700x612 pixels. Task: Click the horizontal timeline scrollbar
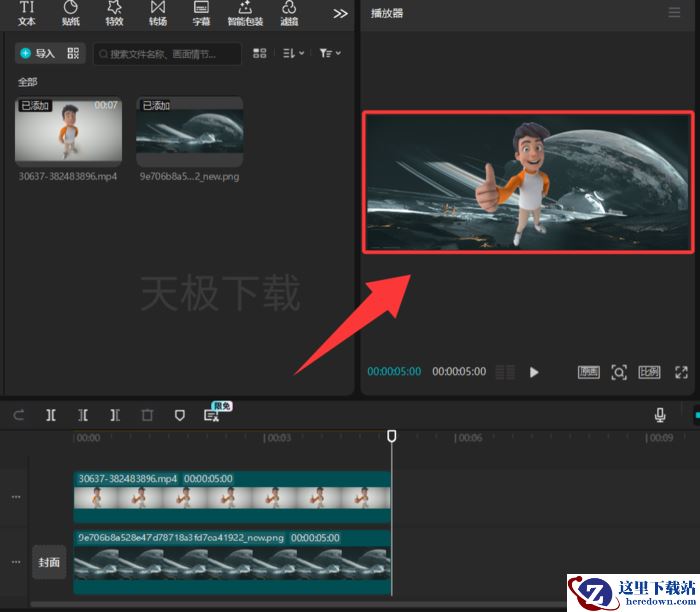(x=299, y=605)
